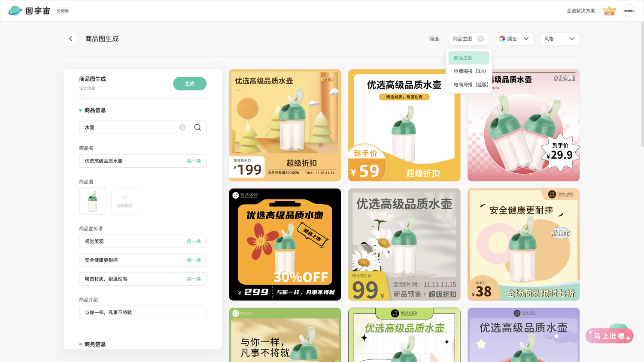Click 换一换 next to 视觉美观

[x=194, y=241]
